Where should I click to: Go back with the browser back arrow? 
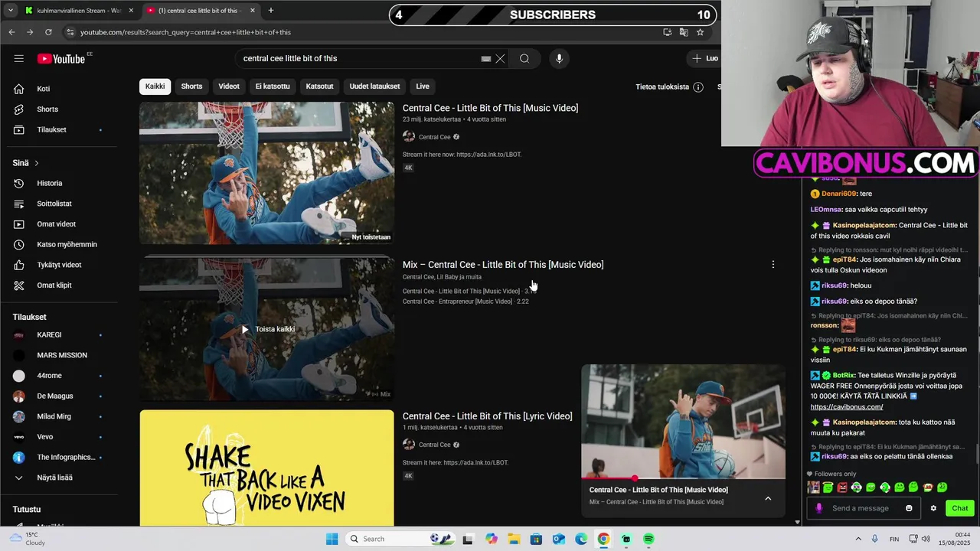(11, 32)
